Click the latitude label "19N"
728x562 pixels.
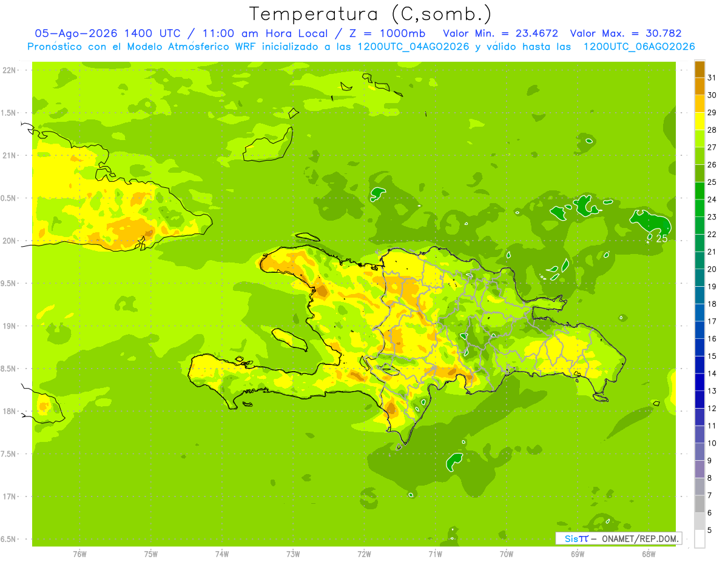10,326
